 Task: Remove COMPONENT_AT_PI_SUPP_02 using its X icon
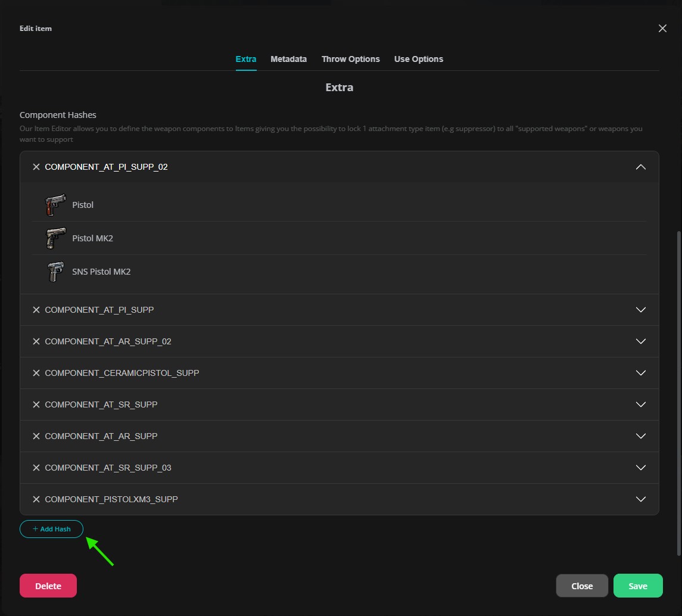[36, 167]
